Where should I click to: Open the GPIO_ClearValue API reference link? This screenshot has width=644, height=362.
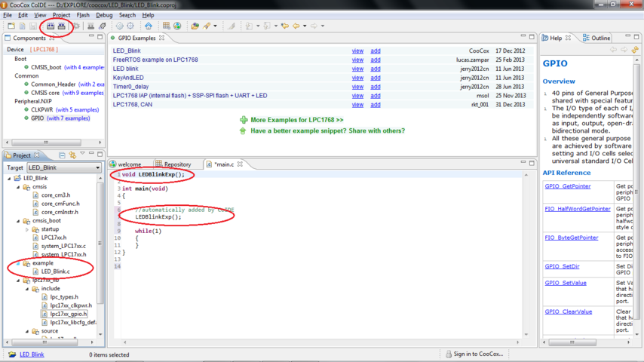[x=569, y=311]
